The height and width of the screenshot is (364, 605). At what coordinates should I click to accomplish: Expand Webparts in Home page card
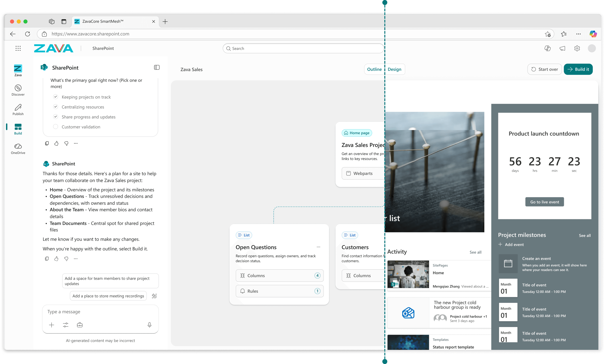click(x=363, y=173)
